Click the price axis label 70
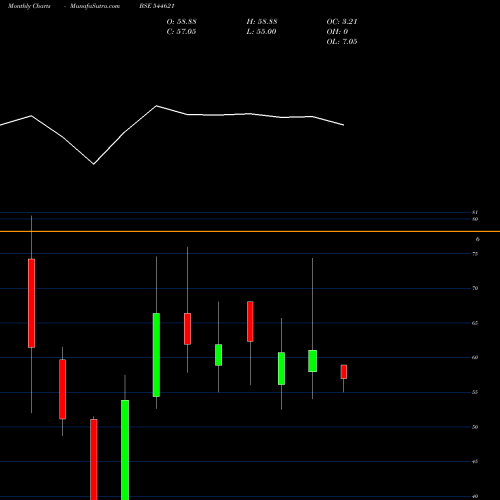Viewport: 500px width, 500px height. pyautogui.click(x=475, y=288)
